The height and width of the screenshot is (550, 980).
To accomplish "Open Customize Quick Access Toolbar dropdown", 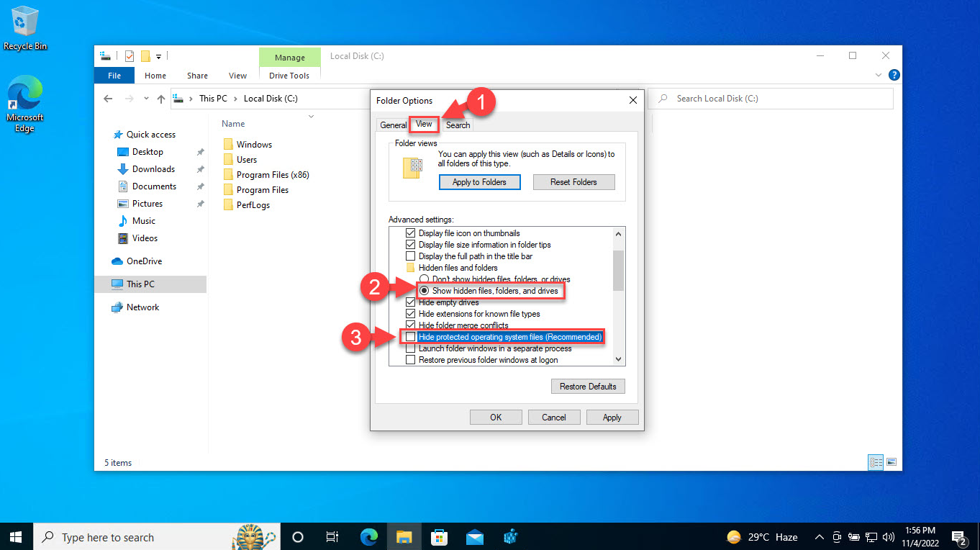I will pos(158,56).
